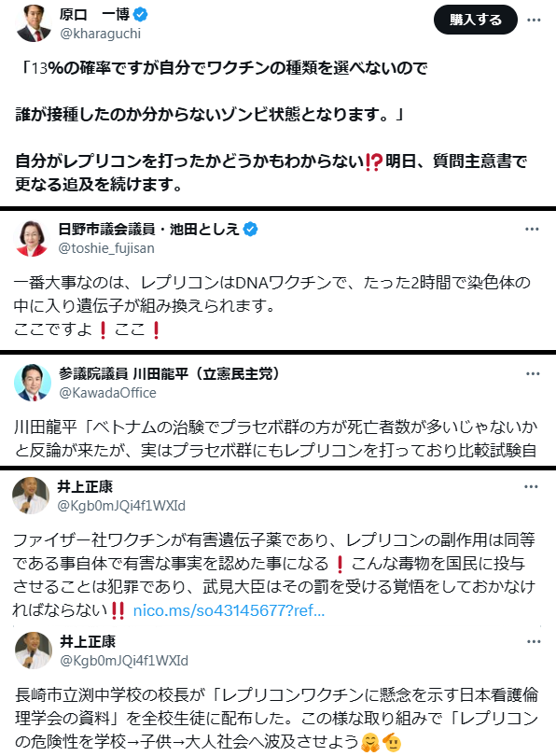Open more options on 池田としえ's post
Screen dimensions: 556x756
click(x=532, y=229)
